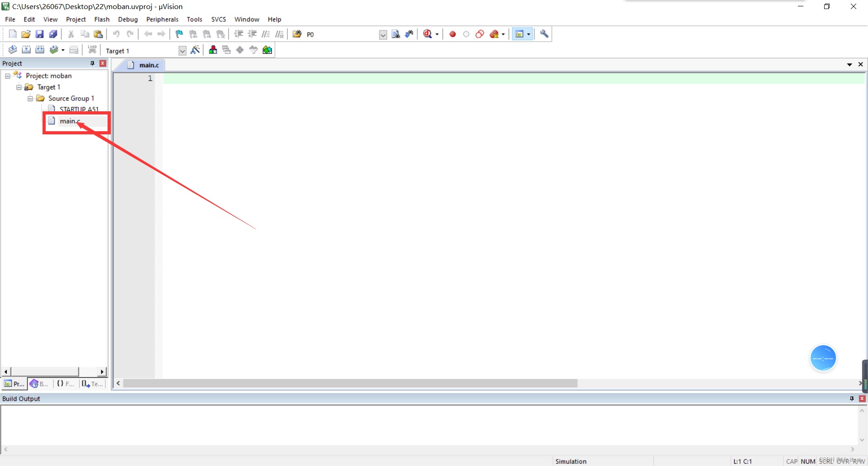
Task: Click the Find document-binoculars icon
Action: [396, 34]
